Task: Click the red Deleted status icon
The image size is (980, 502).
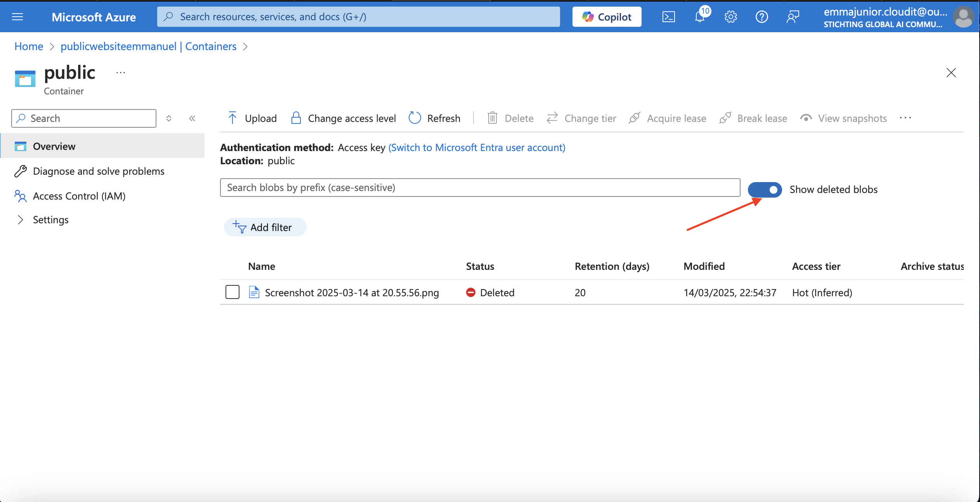Action: tap(470, 292)
